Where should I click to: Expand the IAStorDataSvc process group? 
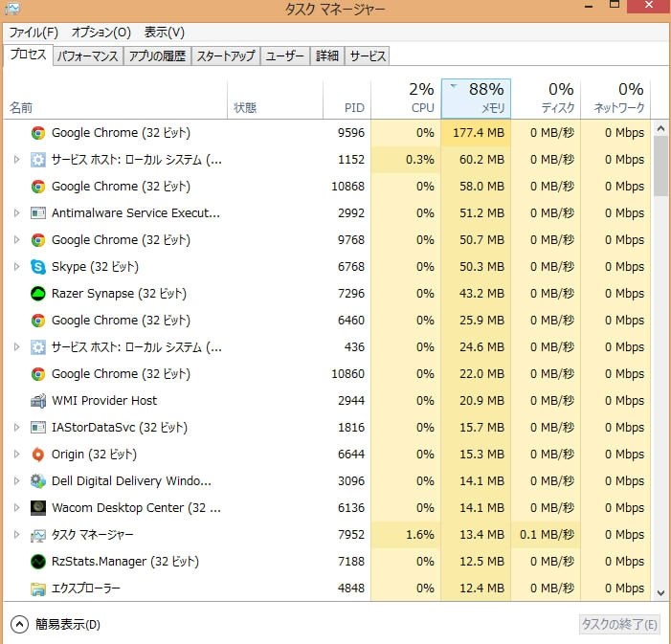click(x=16, y=428)
